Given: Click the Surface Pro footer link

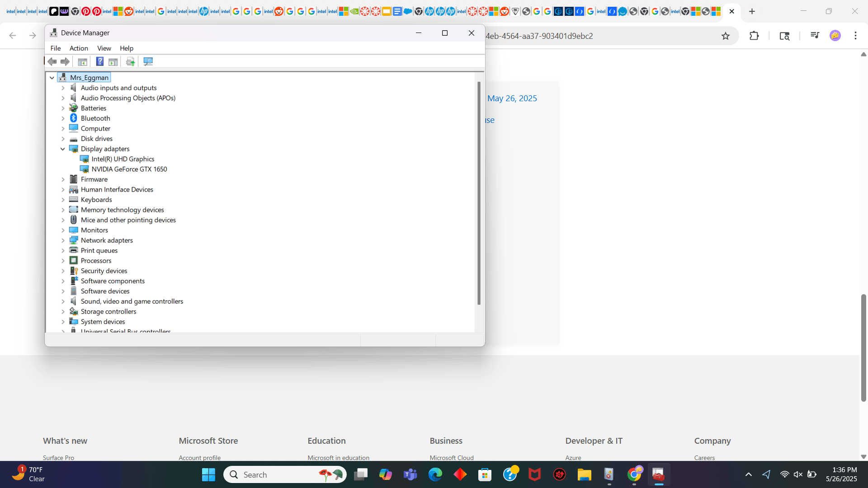Looking at the screenshot, I should [x=58, y=457].
